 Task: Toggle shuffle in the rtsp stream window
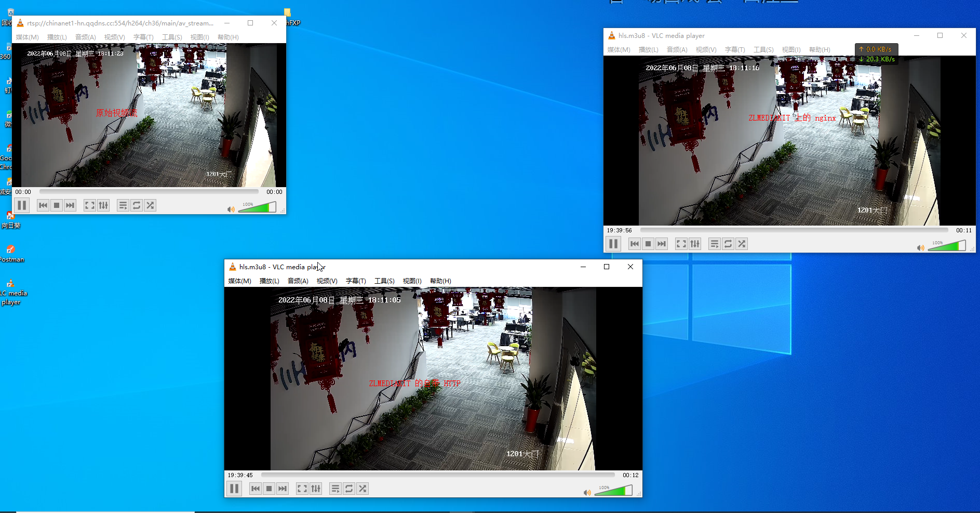(x=150, y=205)
